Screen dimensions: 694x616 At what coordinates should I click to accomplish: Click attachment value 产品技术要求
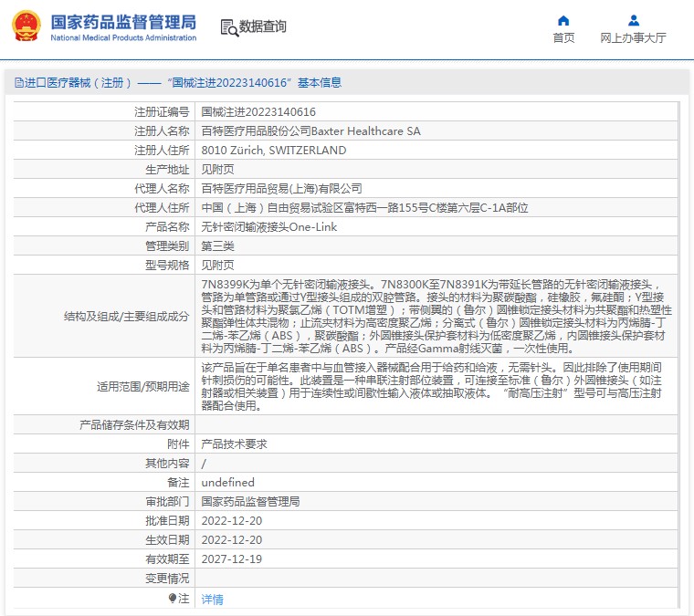234,444
